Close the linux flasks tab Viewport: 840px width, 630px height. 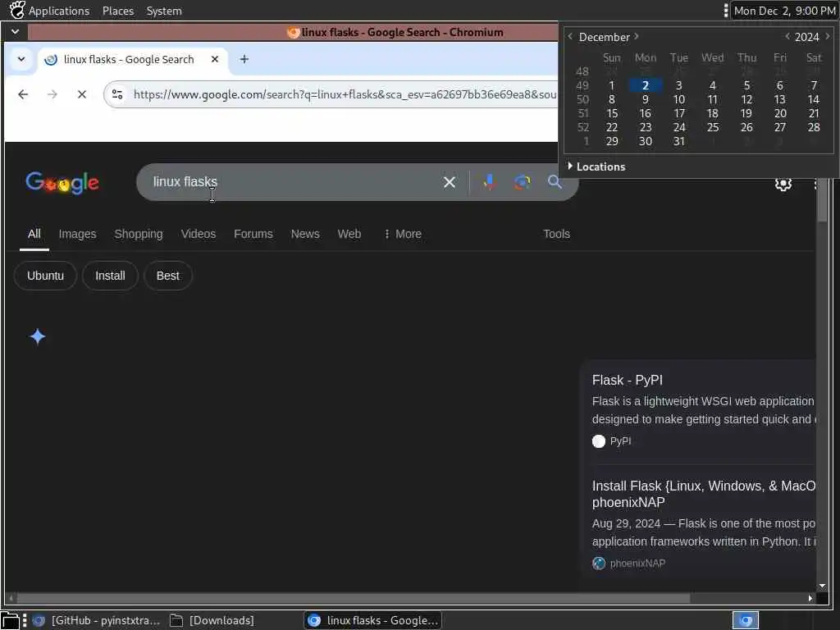tap(215, 59)
